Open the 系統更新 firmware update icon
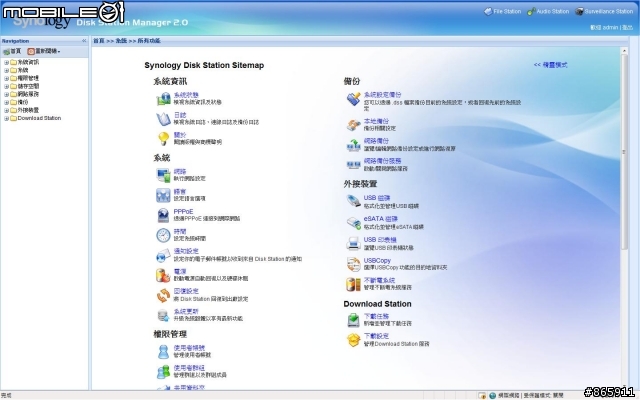This screenshot has width=640, height=400. 163,315
